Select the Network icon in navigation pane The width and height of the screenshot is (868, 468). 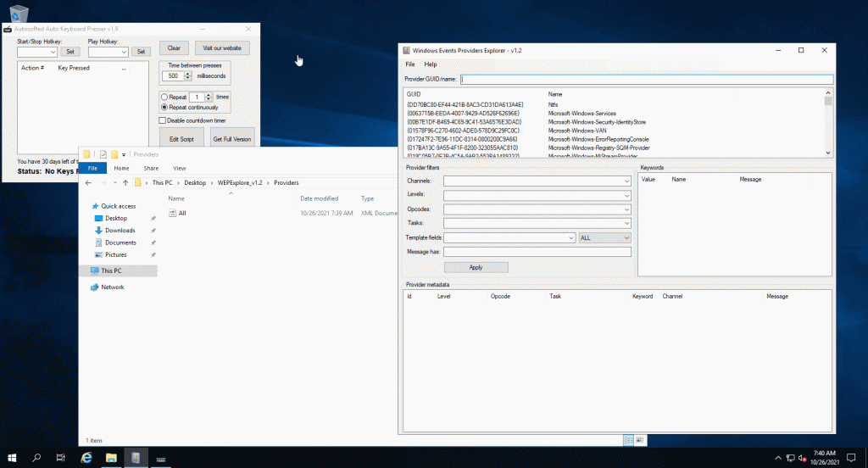point(94,287)
